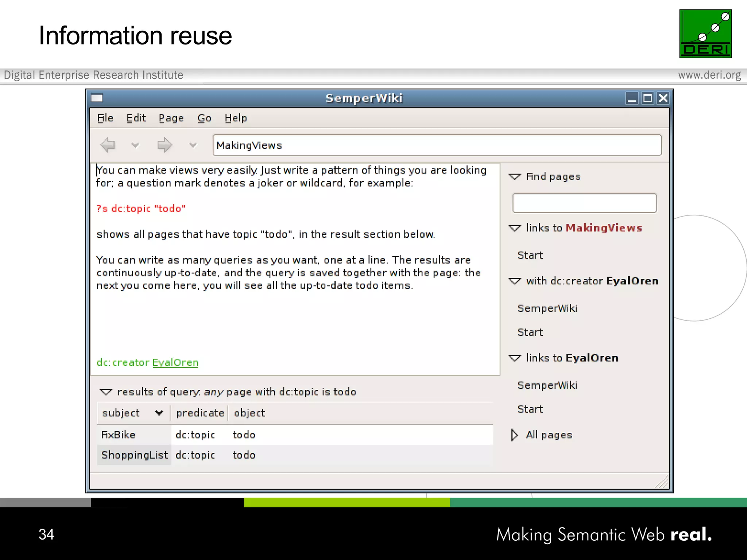Open Start page under links to MakingViews

pos(530,255)
